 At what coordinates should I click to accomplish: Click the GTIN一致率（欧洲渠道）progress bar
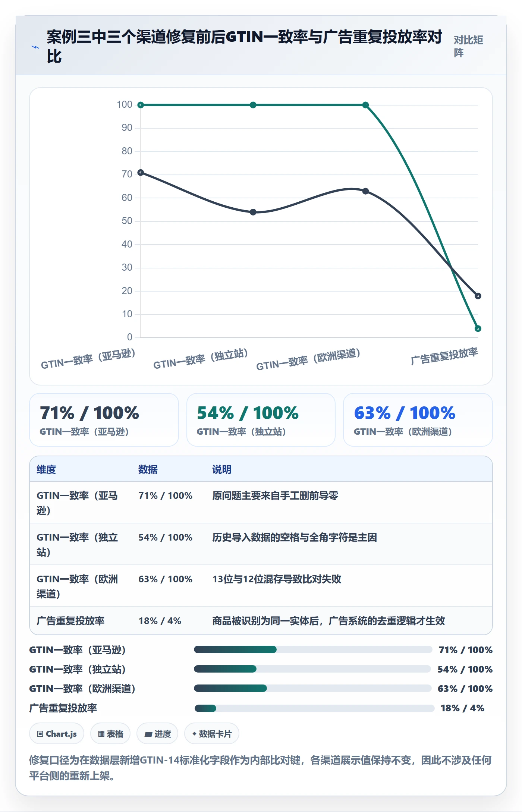[x=312, y=688]
